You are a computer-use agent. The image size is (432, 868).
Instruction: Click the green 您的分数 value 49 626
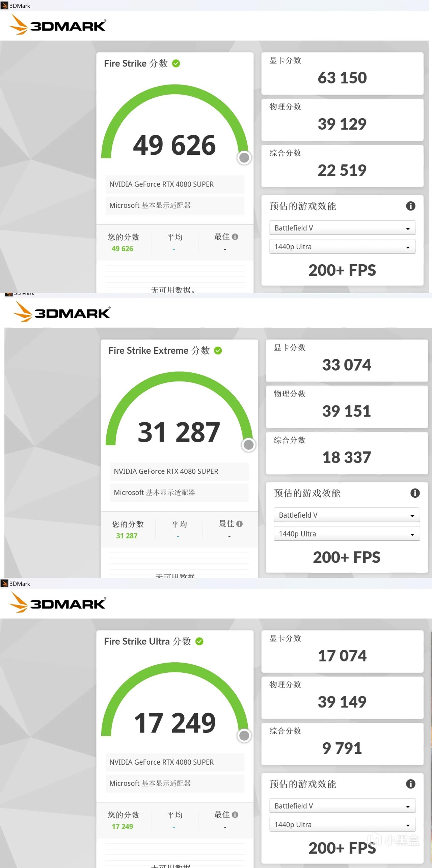[x=122, y=249]
